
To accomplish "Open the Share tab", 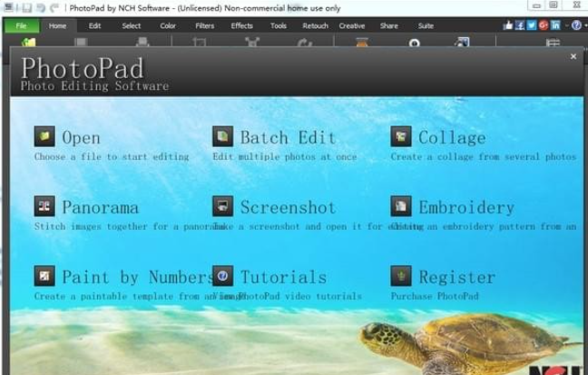I will [x=389, y=26].
